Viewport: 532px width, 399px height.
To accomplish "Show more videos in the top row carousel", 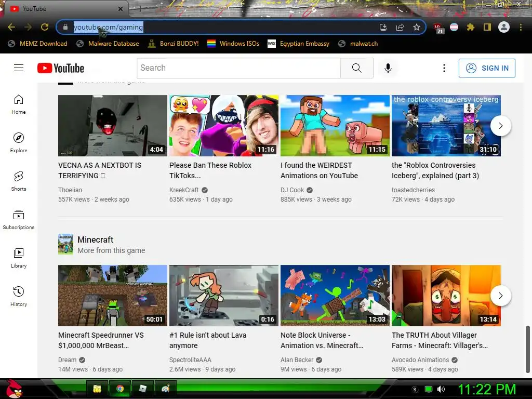I will click(x=501, y=126).
